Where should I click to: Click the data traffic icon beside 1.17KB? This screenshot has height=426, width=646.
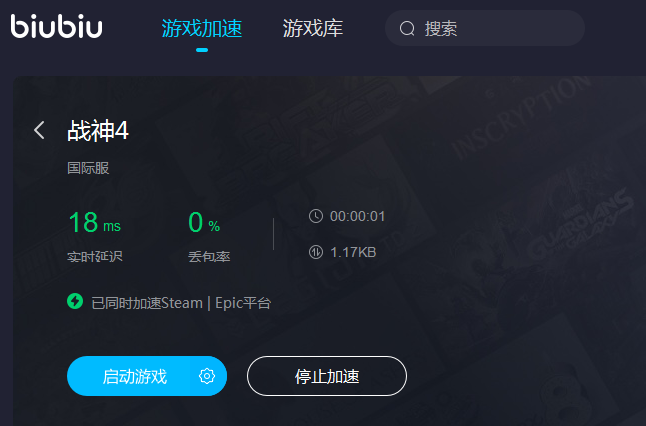click(316, 252)
